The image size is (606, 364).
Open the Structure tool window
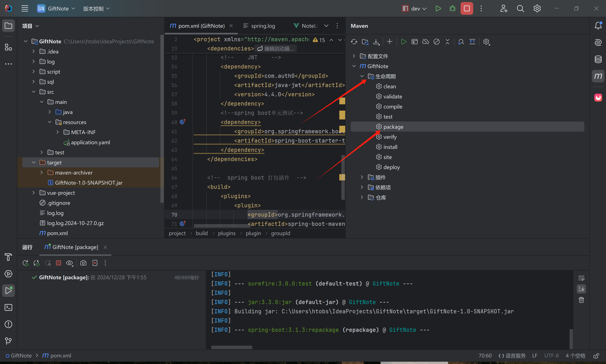tap(8, 47)
